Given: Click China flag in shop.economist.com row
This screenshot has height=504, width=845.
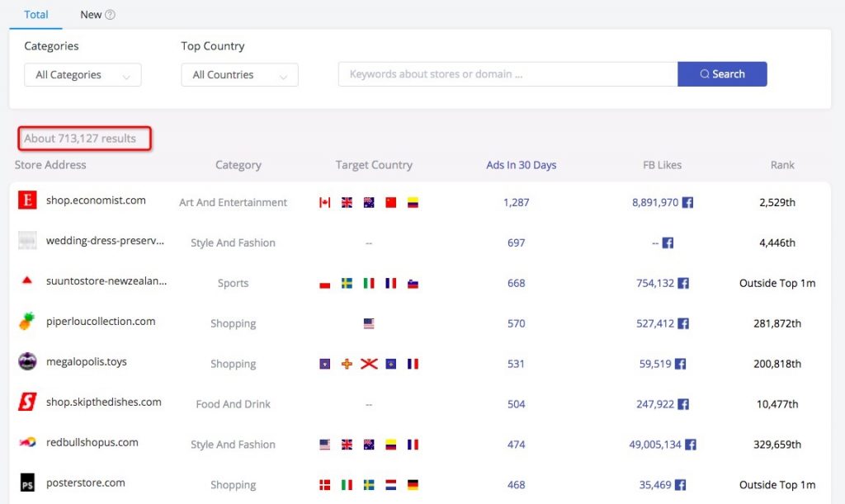Looking at the screenshot, I should [390, 202].
